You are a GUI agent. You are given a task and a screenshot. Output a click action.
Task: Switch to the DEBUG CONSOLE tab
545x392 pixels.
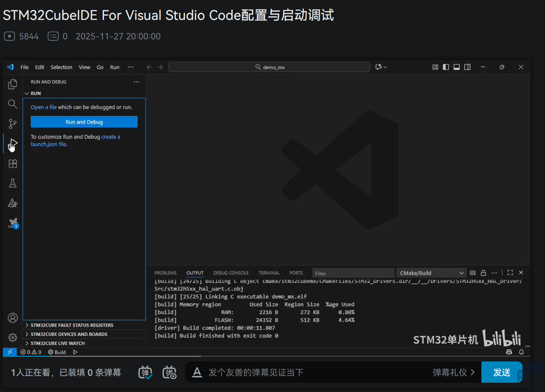click(231, 273)
